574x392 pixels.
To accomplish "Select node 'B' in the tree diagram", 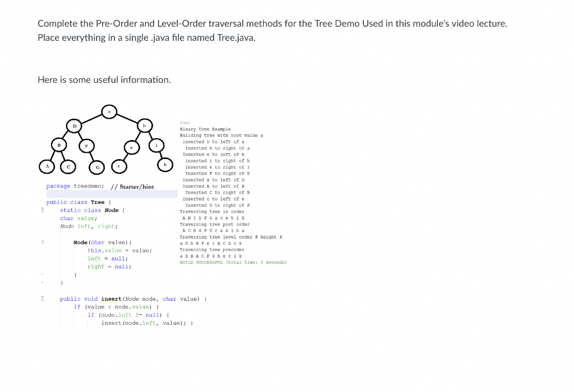I will coord(58,144).
